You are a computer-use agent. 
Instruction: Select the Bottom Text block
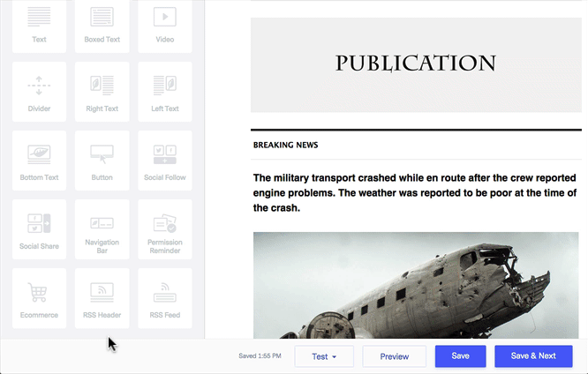coord(39,161)
